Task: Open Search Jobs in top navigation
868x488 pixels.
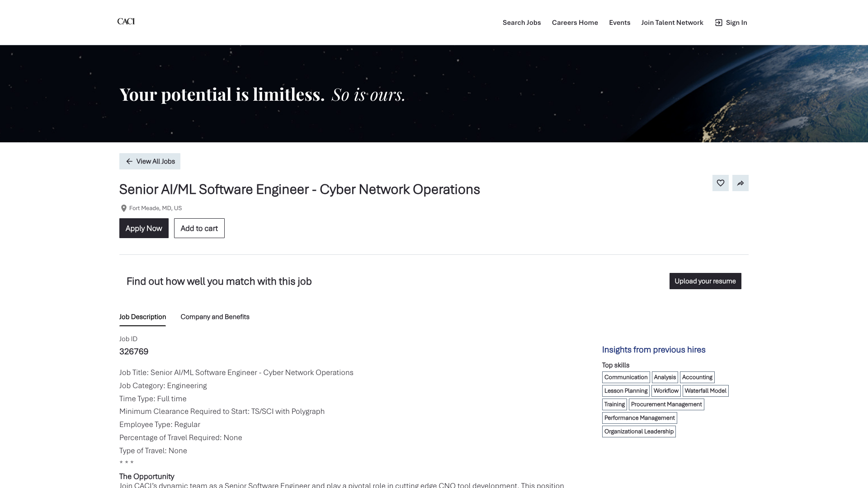Action: tap(522, 23)
